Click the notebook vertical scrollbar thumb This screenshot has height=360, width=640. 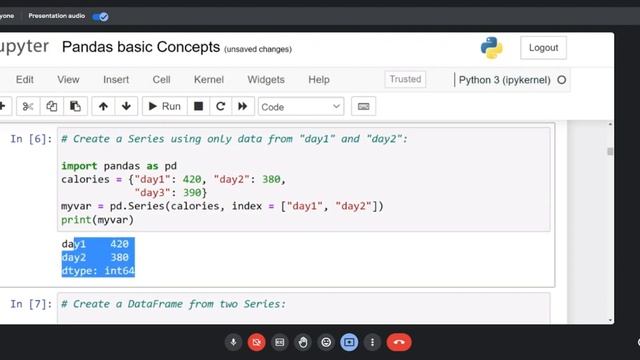610,151
